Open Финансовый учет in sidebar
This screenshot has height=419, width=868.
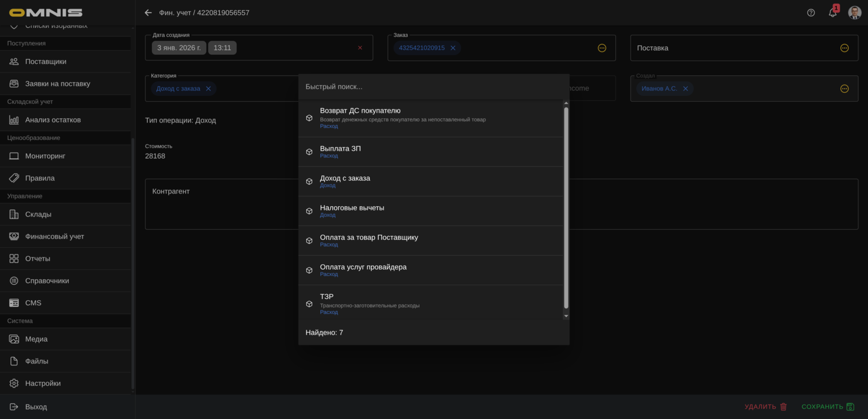(54, 236)
